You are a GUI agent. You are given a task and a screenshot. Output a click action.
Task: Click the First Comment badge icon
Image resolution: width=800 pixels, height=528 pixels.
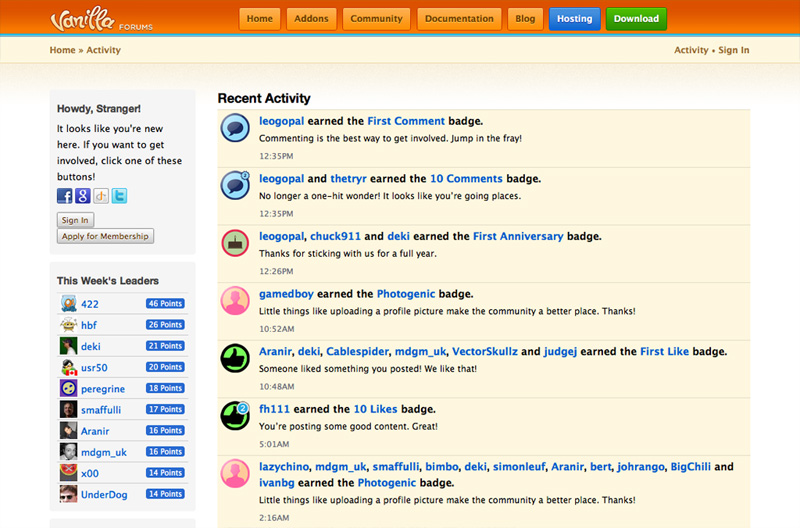(x=235, y=128)
